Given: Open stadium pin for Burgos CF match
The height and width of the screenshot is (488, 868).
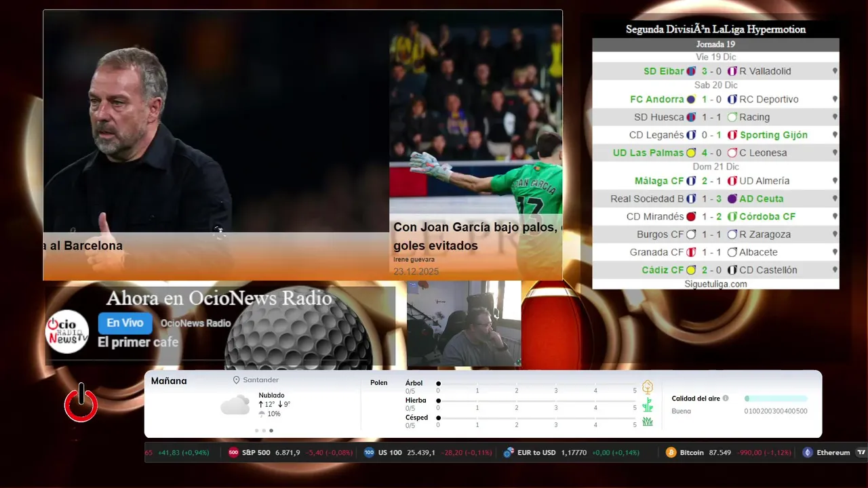Looking at the screenshot, I should pyautogui.click(x=835, y=235).
